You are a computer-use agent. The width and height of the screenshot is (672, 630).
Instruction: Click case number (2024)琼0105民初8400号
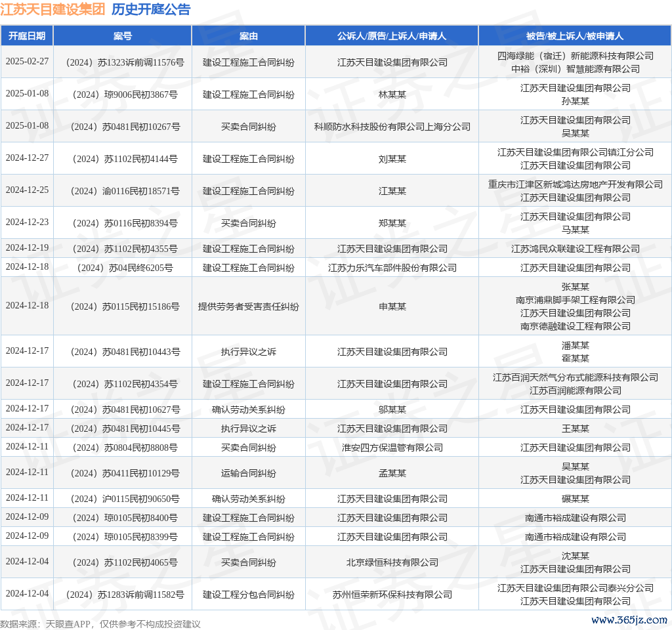click(125, 518)
